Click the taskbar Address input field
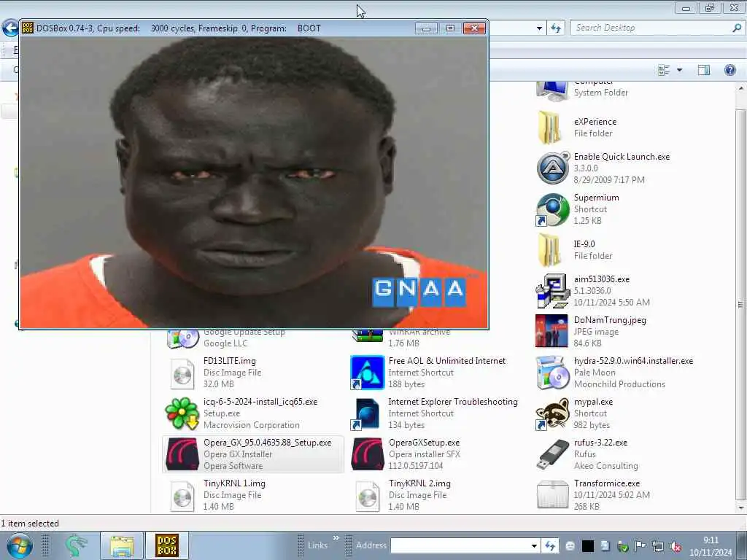This screenshot has width=747, height=560. (460, 545)
